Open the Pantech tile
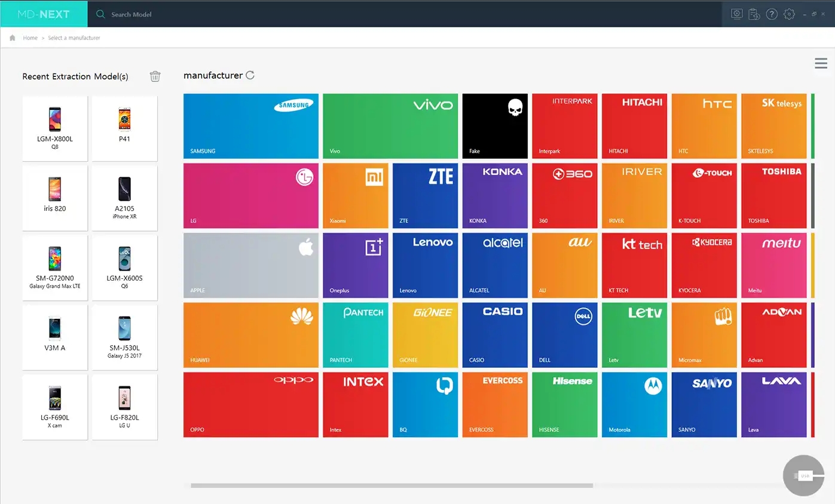Viewport: 835px width, 504px height. pos(356,335)
